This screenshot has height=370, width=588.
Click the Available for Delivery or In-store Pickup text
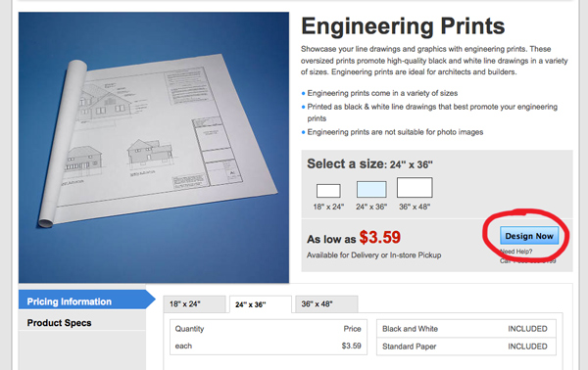pos(374,255)
